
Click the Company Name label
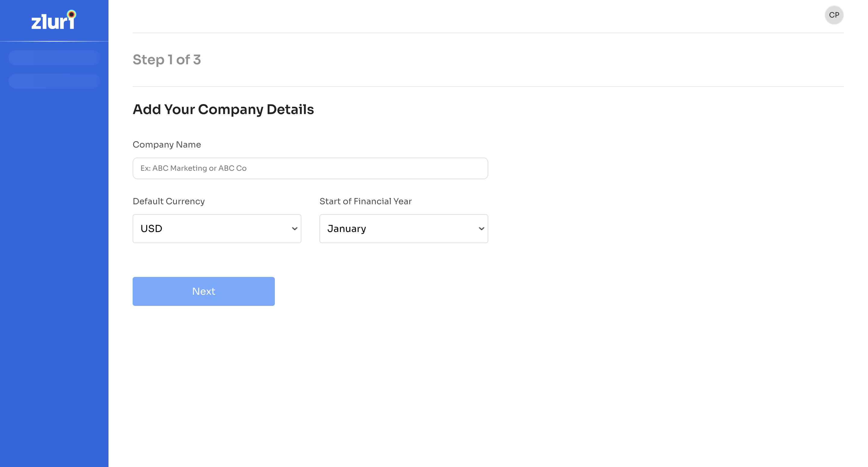[x=167, y=145]
